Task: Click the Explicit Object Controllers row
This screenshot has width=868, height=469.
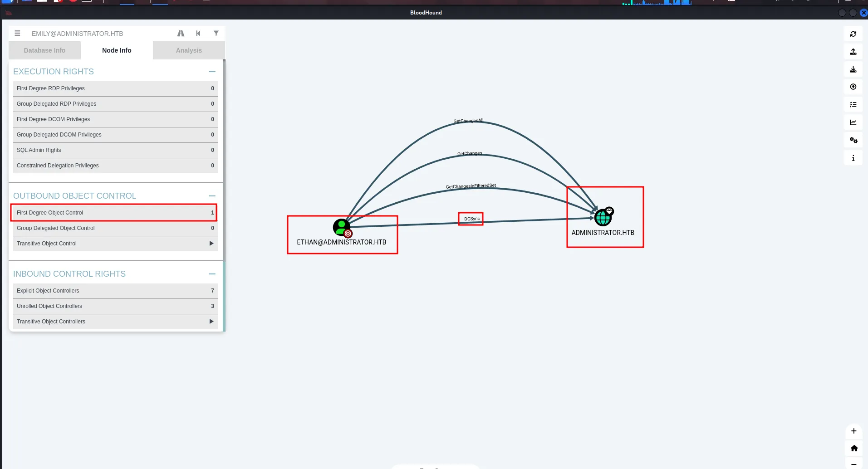Action: (115, 291)
